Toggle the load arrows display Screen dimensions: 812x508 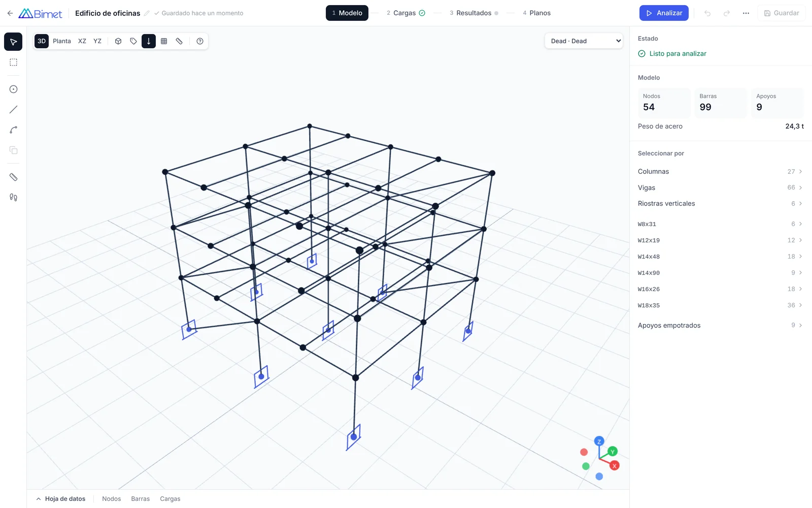[x=149, y=41]
